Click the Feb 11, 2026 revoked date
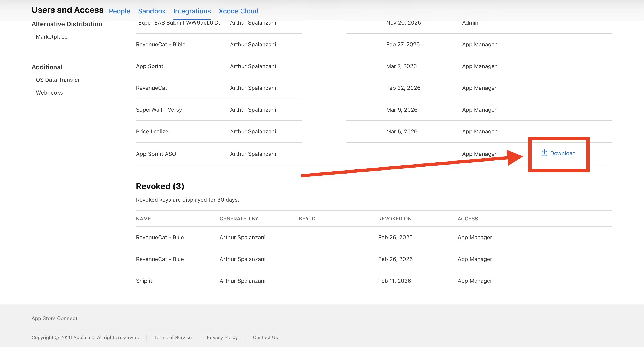The height and width of the screenshot is (347, 644). click(394, 281)
